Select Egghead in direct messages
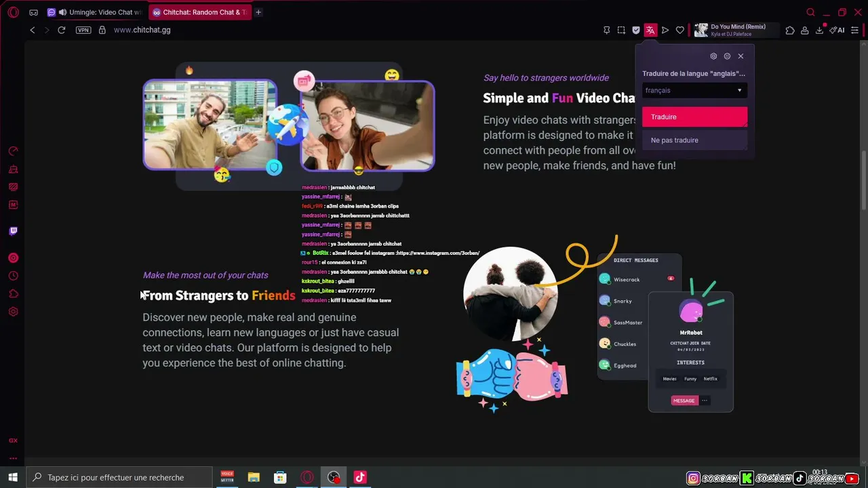The image size is (868, 488). [x=618, y=365]
